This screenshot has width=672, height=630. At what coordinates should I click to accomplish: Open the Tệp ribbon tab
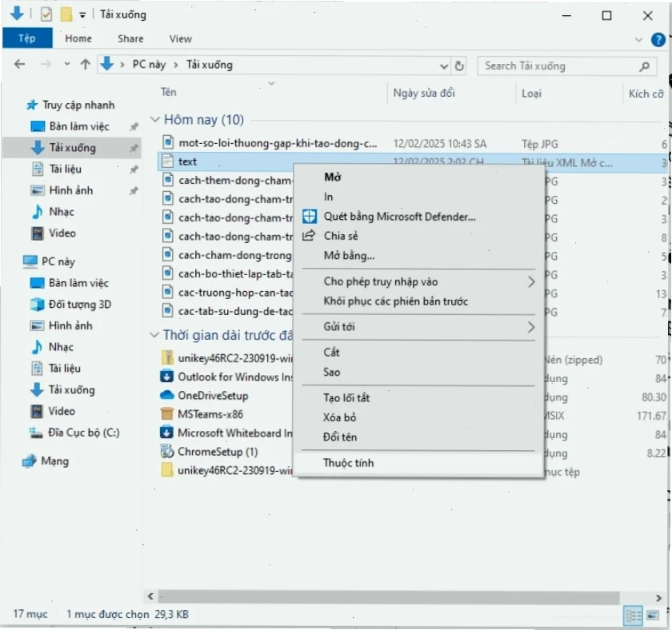coord(27,38)
